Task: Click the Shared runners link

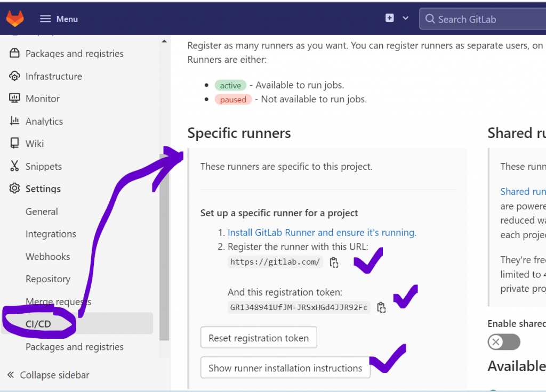Action: (x=523, y=191)
